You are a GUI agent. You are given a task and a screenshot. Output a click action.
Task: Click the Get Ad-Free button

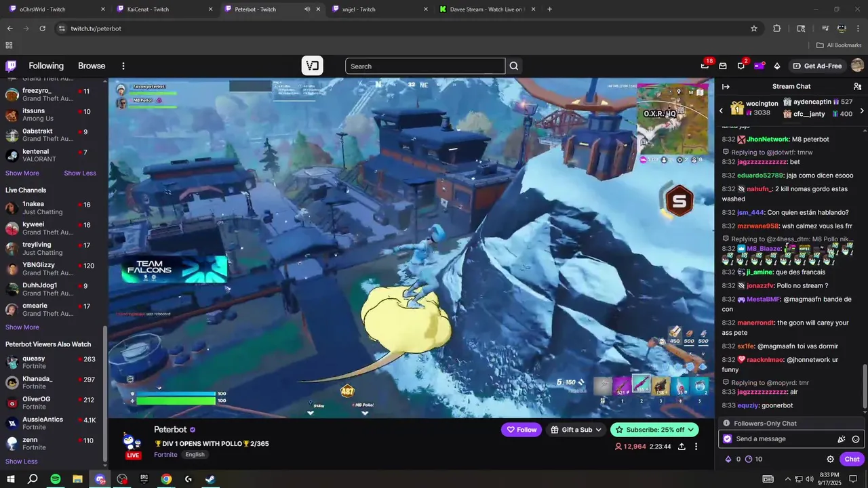(x=817, y=66)
